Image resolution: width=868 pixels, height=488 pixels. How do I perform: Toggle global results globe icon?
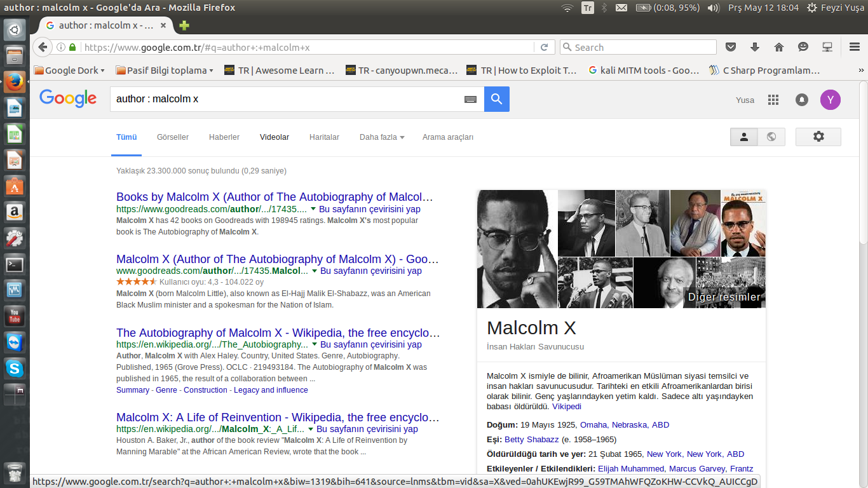[x=771, y=137]
